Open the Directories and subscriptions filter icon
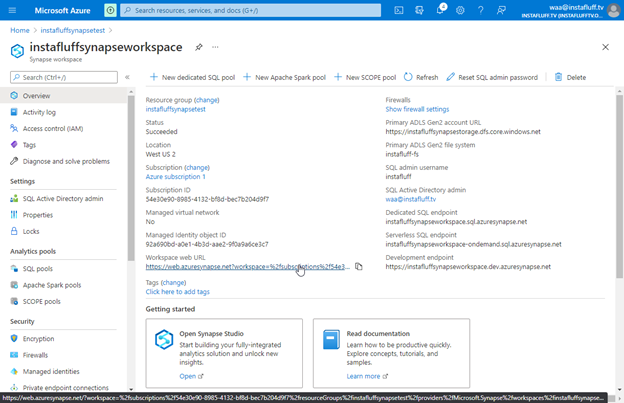This screenshot has height=403, width=624. click(419, 10)
